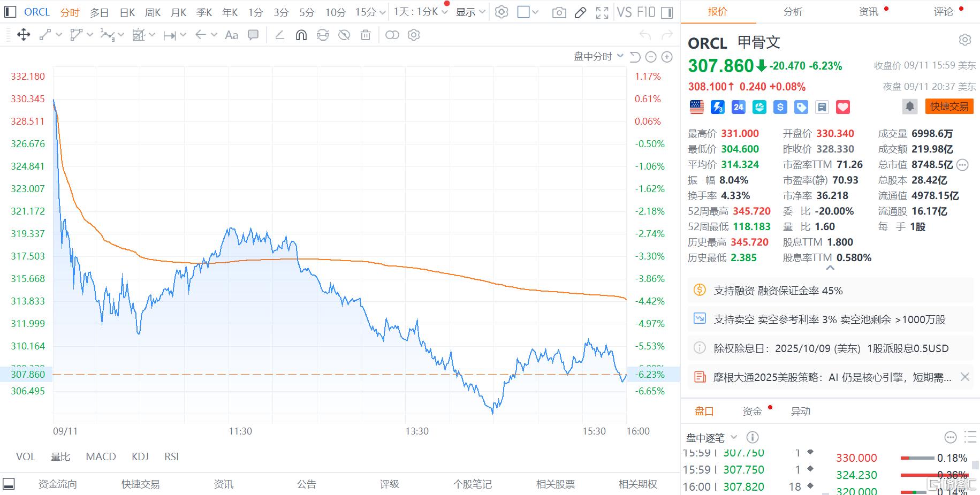Toggle the overlapping circles icon
Image resolution: width=980 pixels, height=495 pixels.
click(x=392, y=35)
